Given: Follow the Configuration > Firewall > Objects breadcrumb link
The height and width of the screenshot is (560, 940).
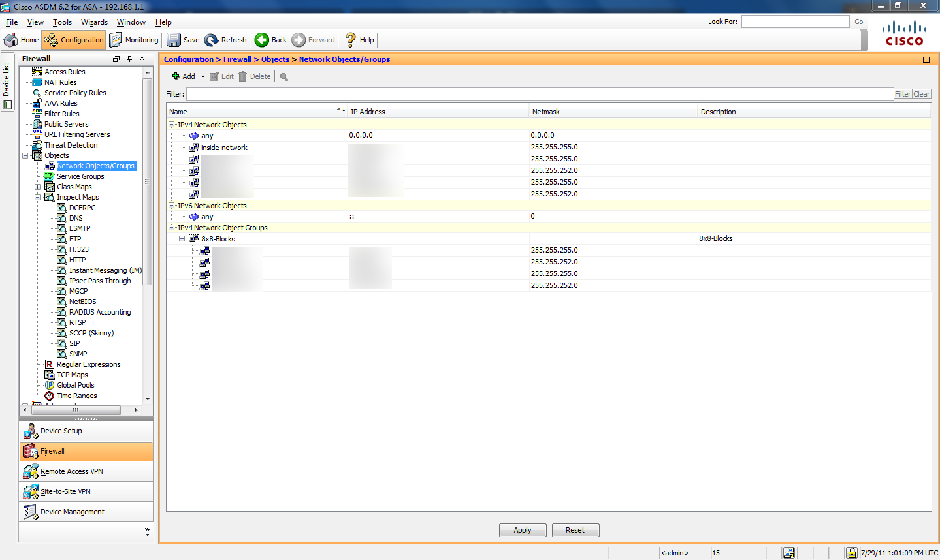Looking at the screenshot, I should (x=227, y=59).
